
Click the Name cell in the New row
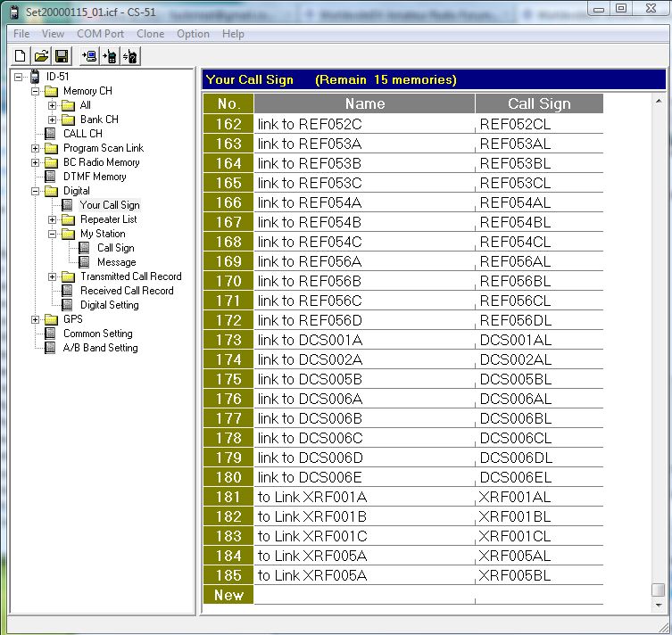(x=364, y=595)
